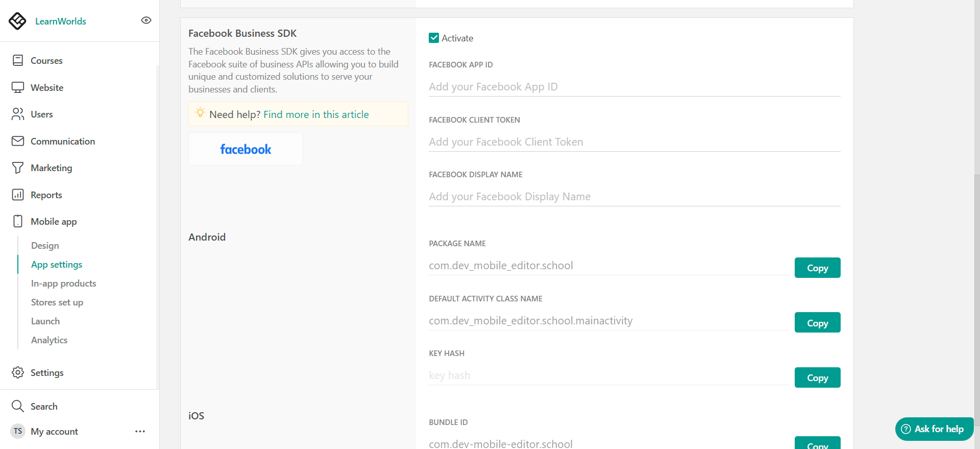This screenshot has width=980, height=449.
Task: Click the iOS Bundle ID field
Action: coord(609,443)
